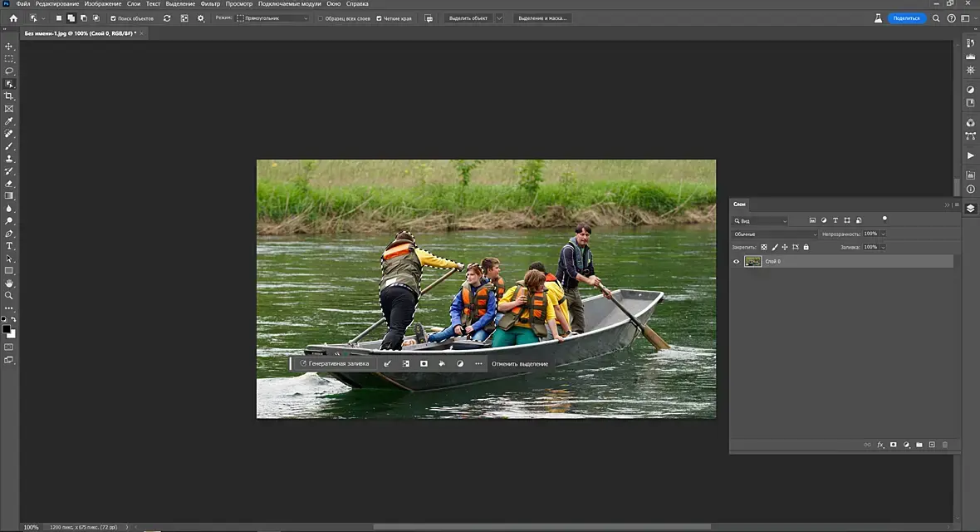The width and height of the screenshot is (980, 532).
Task: Select the Brush tool
Action: [x=9, y=146]
